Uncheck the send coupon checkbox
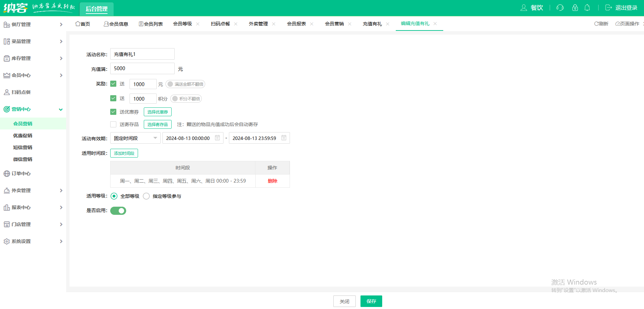The height and width of the screenshot is (309, 644). 113,112
